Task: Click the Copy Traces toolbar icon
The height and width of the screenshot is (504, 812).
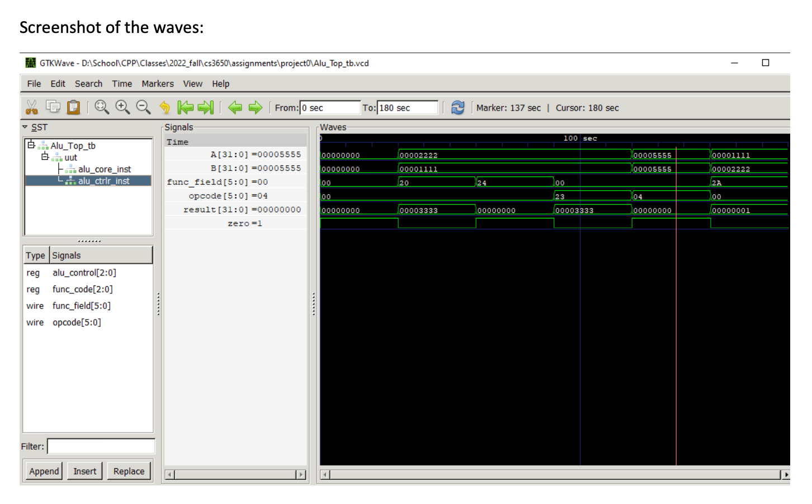Action: click(52, 107)
